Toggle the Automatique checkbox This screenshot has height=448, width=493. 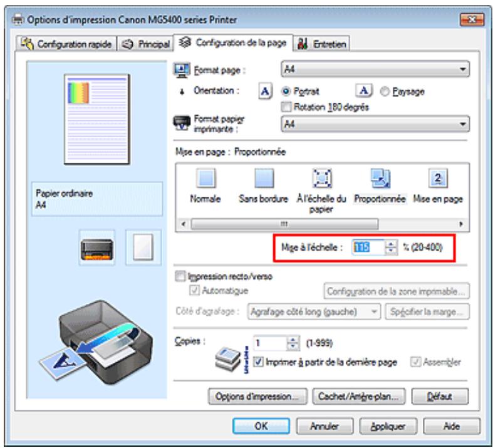coord(194,290)
